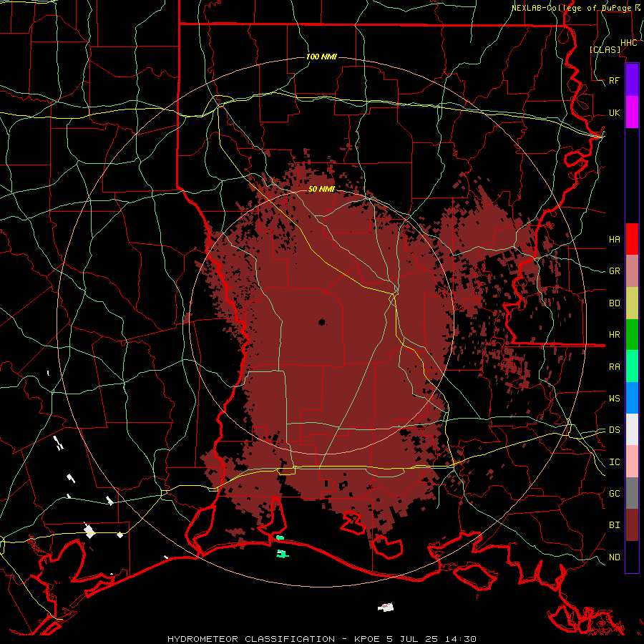The width and height of the screenshot is (644, 644).
Task: Click the BI legend label
Action: [x=614, y=525]
